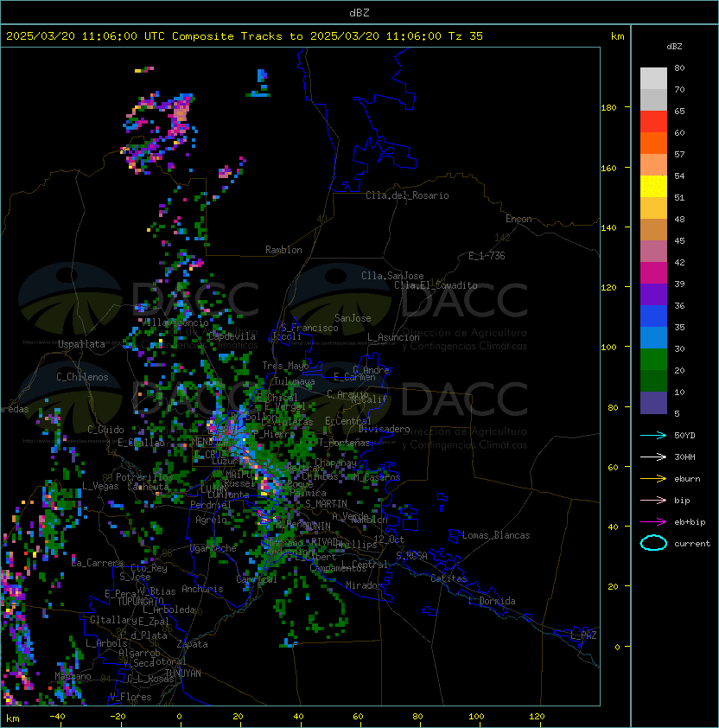
Task: Click the '100' tick on the vertical km axis
Action: point(608,347)
